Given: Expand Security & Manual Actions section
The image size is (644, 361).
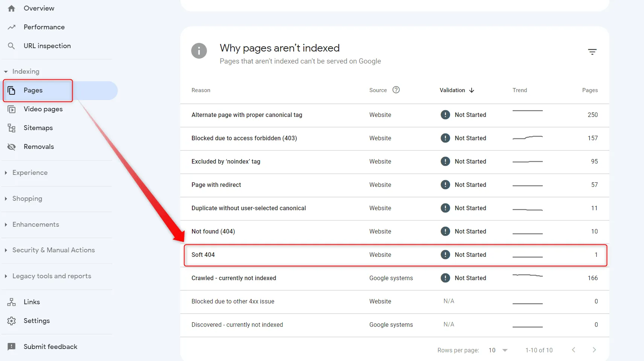Looking at the screenshot, I should coord(6,250).
